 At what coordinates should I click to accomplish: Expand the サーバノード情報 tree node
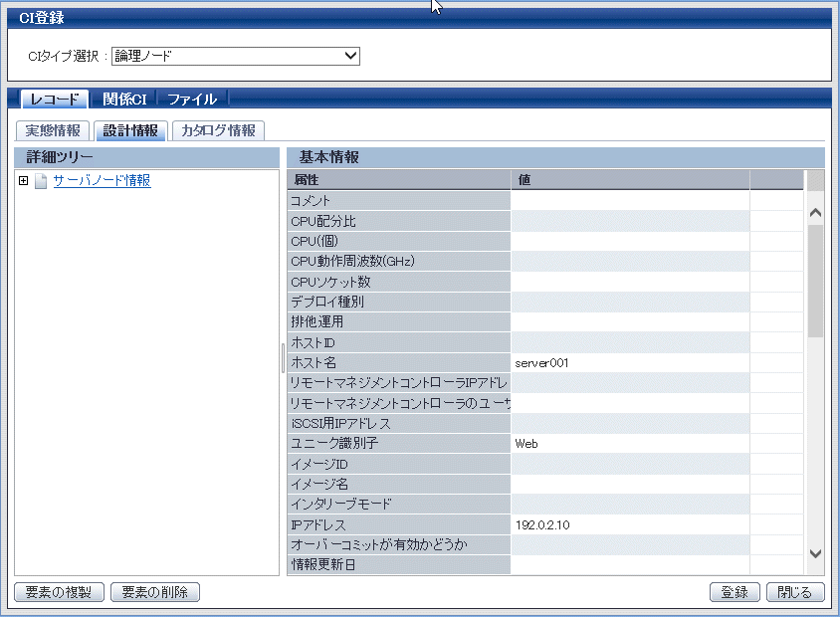(23, 181)
